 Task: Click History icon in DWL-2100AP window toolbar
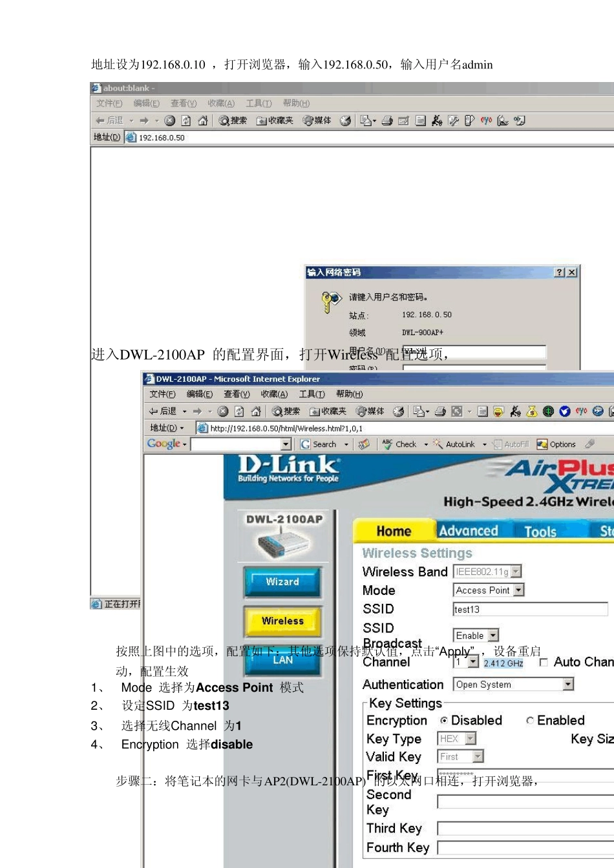click(399, 411)
